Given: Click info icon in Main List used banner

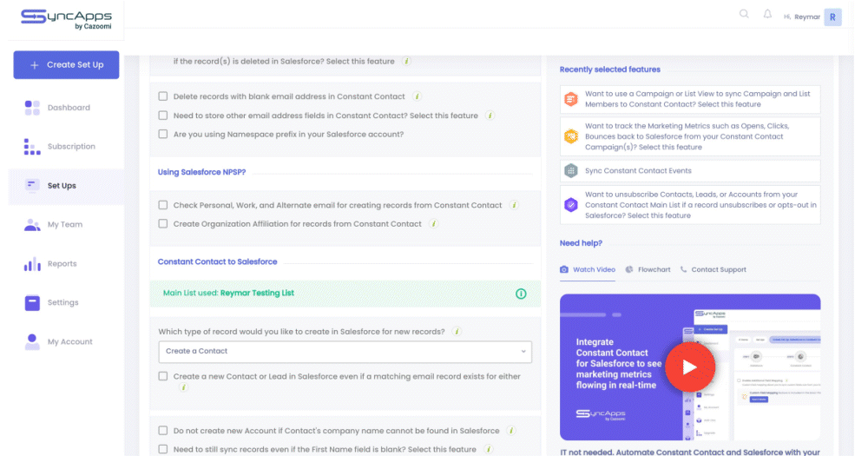Looking at the screenshot, I should [521, 294].
